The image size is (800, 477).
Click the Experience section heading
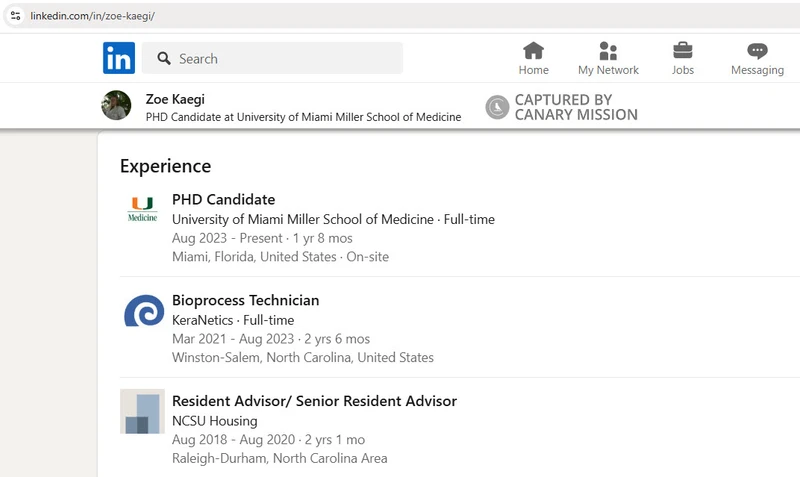[165, 166]
